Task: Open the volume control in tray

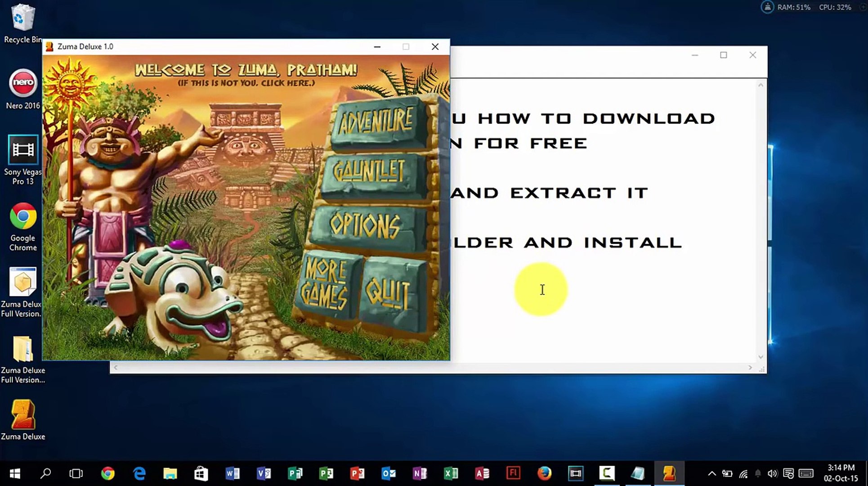Action: (772, 473)
